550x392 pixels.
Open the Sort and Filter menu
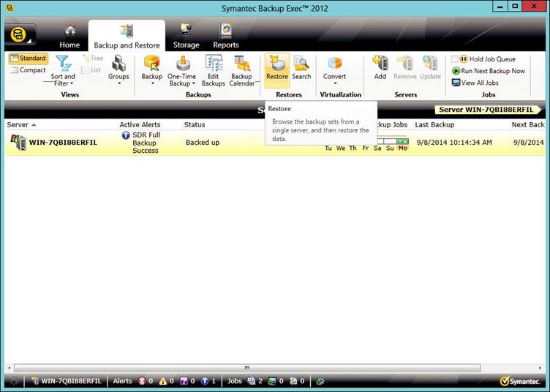63,71
